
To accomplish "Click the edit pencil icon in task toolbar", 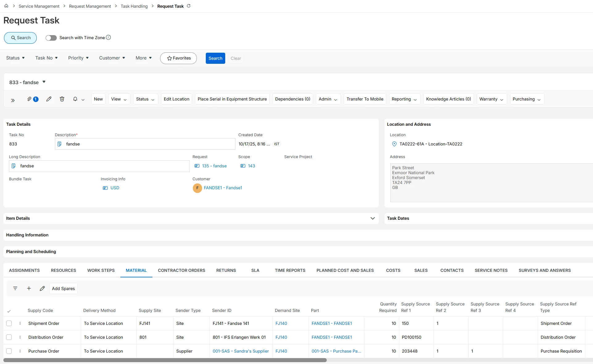I will (x=49, y=99).
